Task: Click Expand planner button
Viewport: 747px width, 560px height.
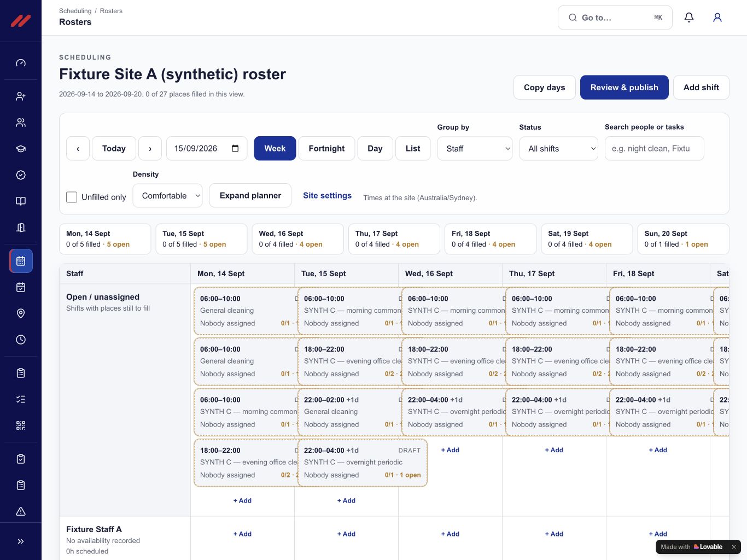Action: point(250,195)
